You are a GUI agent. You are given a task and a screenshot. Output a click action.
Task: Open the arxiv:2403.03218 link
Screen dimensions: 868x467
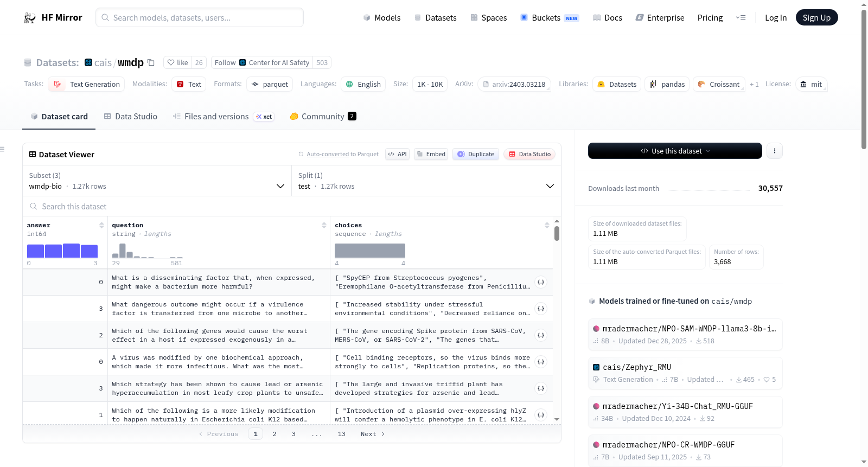pos(514,84)
